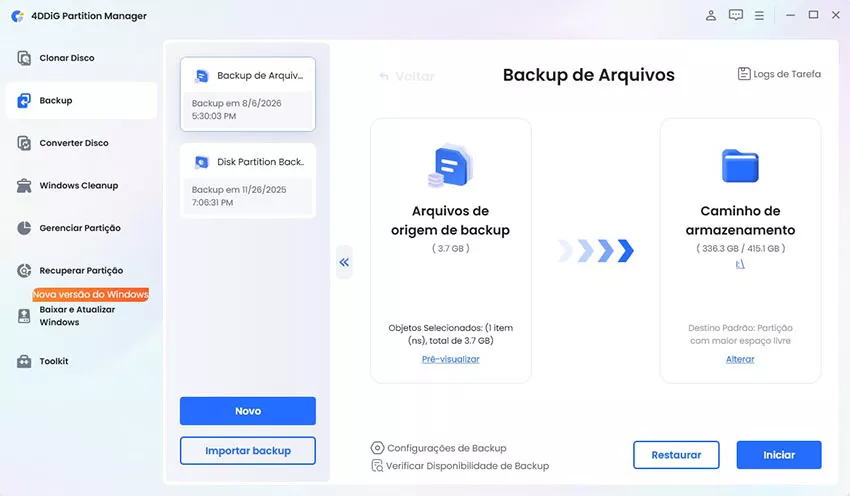This screenshot has height=496, width=850.
Task: Select backup task dated 11/26/2025 7:06:31 PM
Action: (248, 181)
